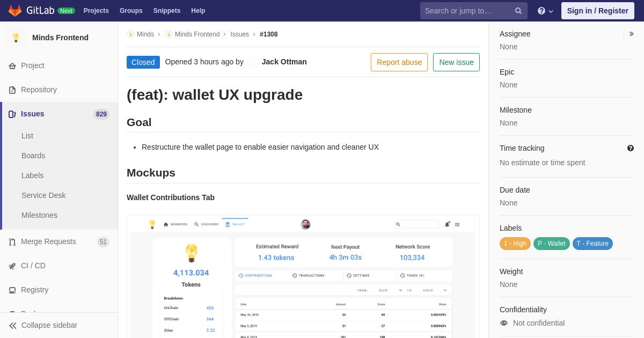This screenshot has width=644, height=338.
Task: Open Service Desk submenu item
Action: pos(43,195)
